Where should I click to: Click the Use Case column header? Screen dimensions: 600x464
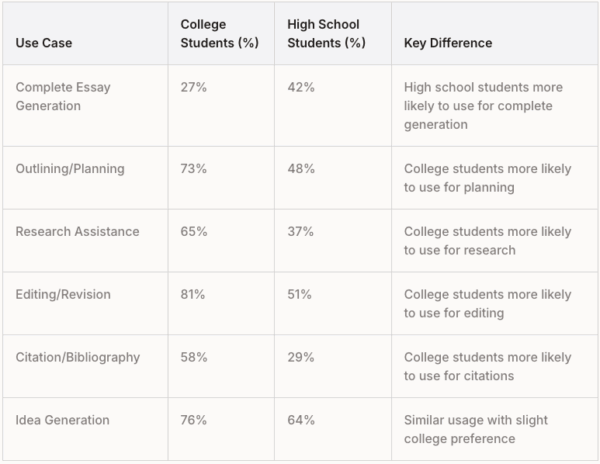(44, 44)
